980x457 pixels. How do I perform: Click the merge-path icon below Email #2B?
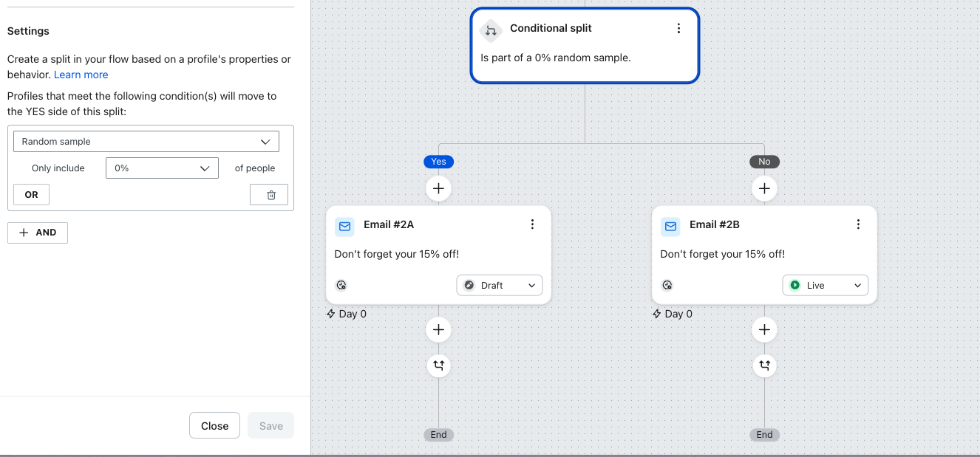click(x=764, y=365)
